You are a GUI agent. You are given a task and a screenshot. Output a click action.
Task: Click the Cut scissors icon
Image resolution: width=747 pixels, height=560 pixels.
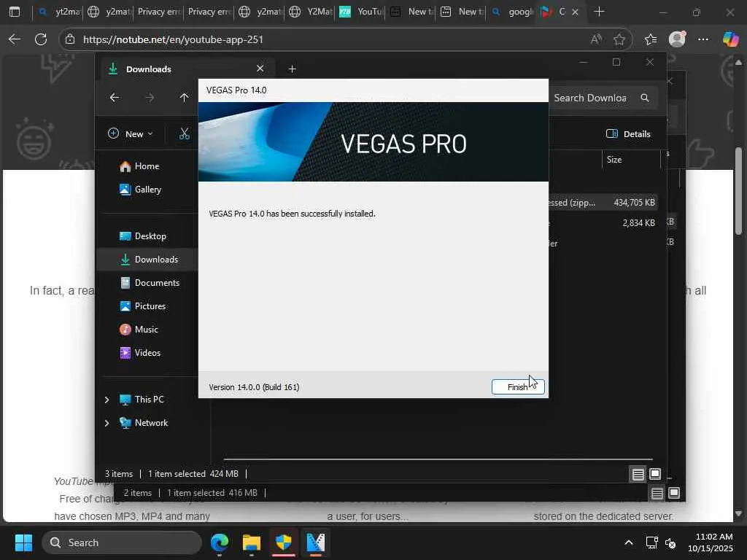[185, 134]
